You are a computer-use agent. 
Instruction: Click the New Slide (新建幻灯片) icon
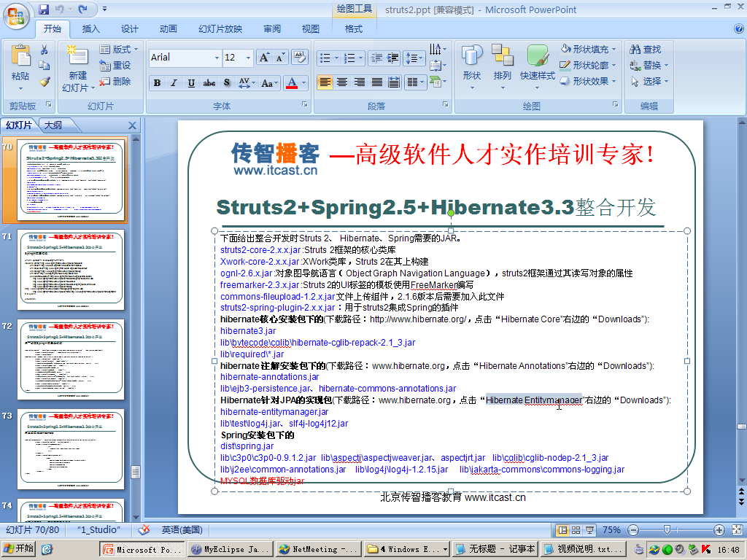78,55
